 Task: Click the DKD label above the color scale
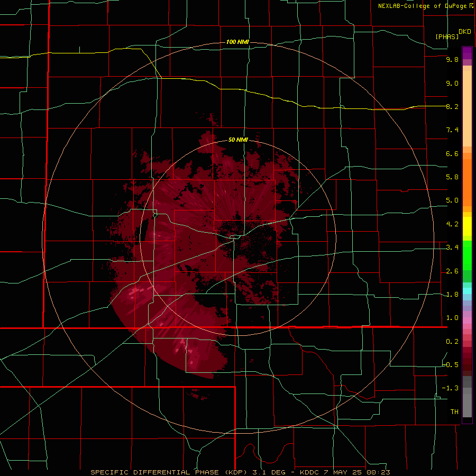pyautogui.click(x=464, y=32)
